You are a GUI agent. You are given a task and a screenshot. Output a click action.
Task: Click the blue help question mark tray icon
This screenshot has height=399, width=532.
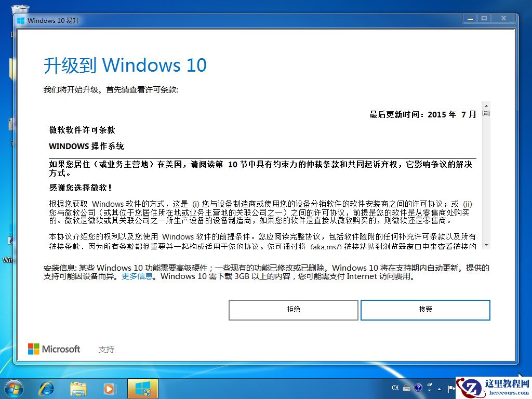(x=418, y=388)
